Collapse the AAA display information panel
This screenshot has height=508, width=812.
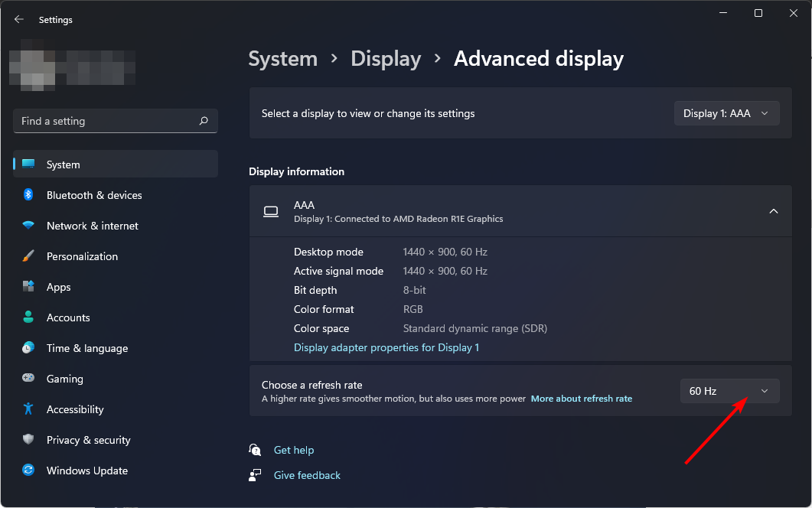(x=773, y=211)
